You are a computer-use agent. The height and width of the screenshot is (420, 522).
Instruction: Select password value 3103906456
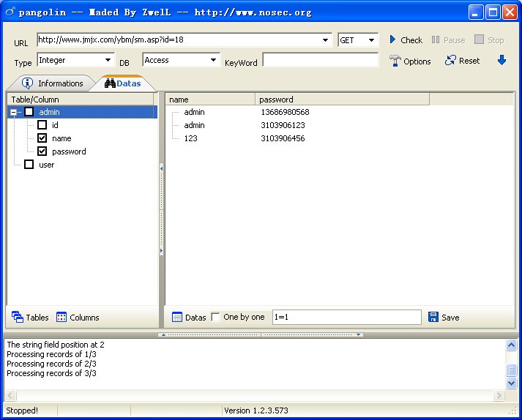point(283,138)
